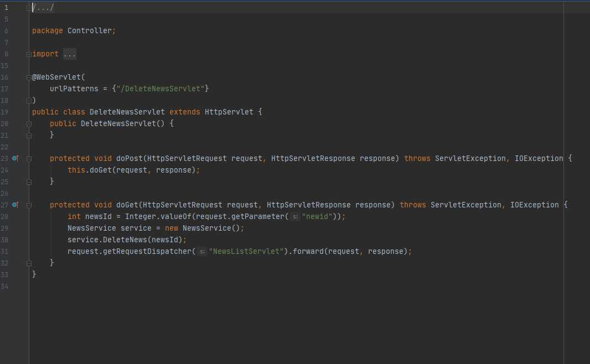Click doPost method name
590x364 pixels.
coord(130,159)
